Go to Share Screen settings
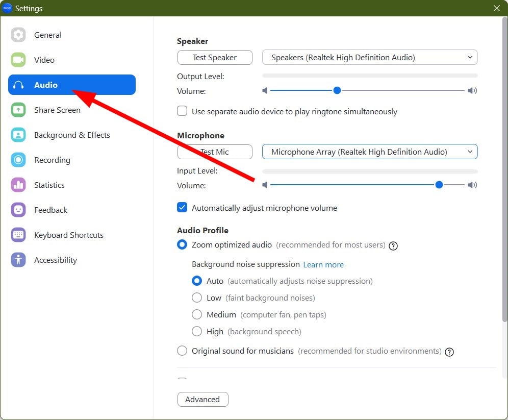The image size is (508, 420). tap(71, 110)
